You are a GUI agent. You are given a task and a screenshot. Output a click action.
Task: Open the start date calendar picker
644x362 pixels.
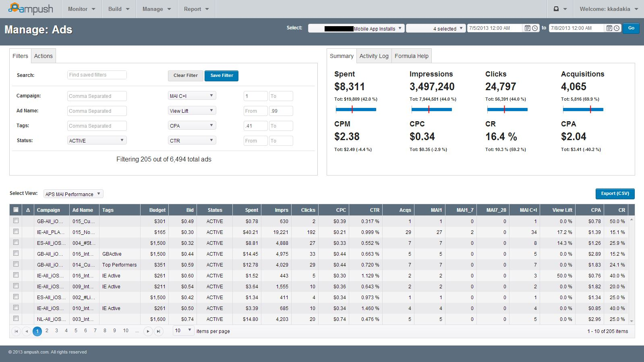[x=527, y=28]
